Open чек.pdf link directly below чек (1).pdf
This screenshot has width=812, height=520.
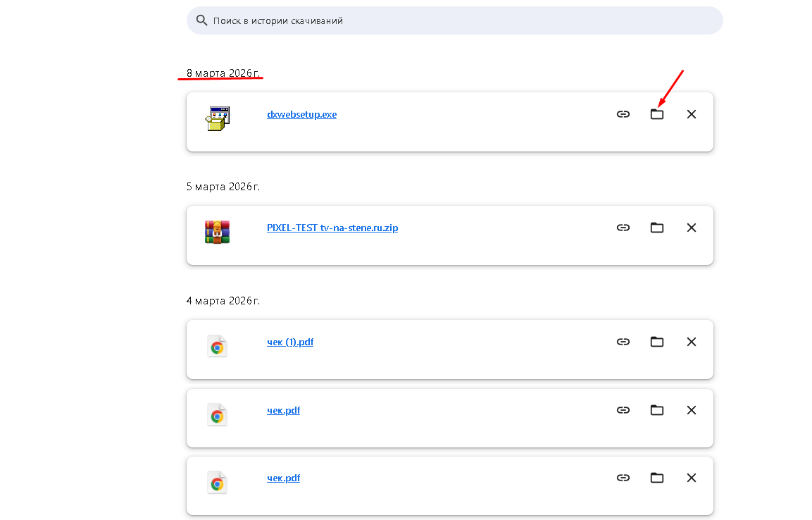pyautogui.click(x=283, y=411)
